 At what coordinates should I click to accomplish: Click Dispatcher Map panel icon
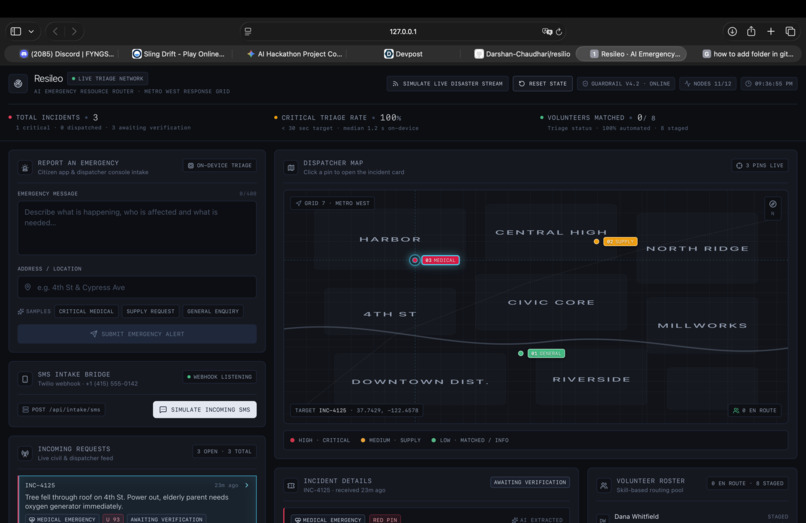(291, 167)
